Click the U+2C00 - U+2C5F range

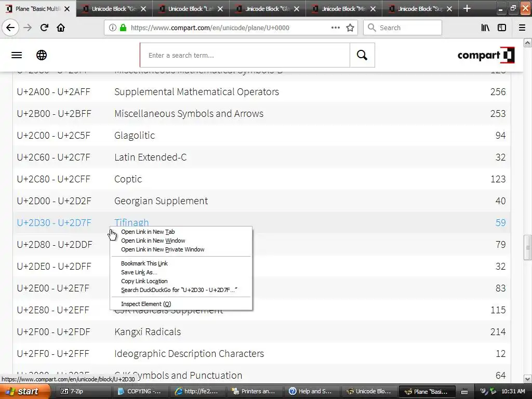click(x=54, y=136)
